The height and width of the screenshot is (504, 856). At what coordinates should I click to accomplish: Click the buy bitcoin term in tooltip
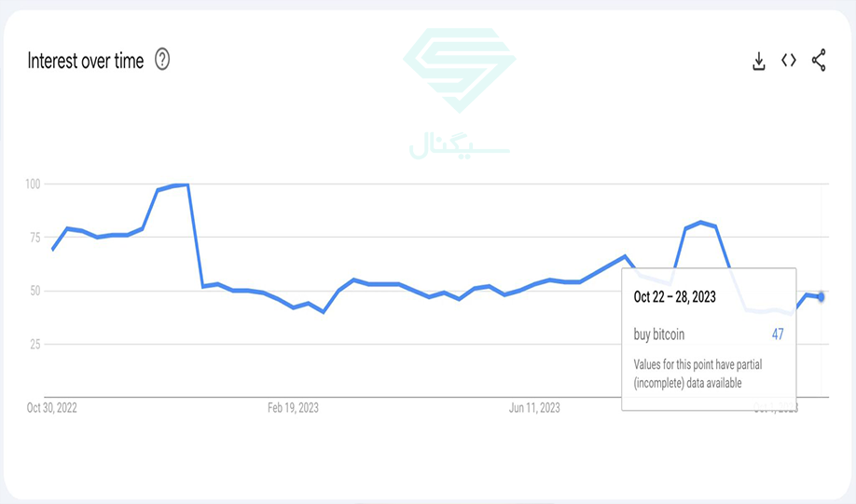[x=659, y=334]
